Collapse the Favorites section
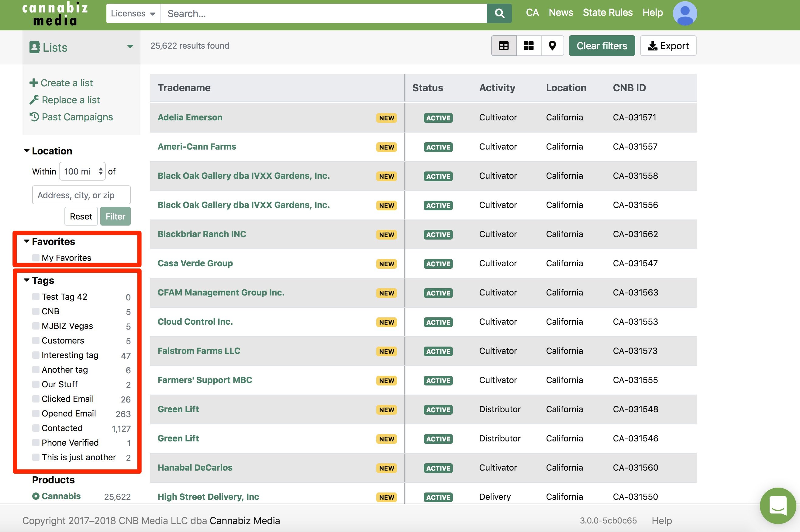Screen dimensions: 800x532 pyautogui.click(x=26, y=241)
